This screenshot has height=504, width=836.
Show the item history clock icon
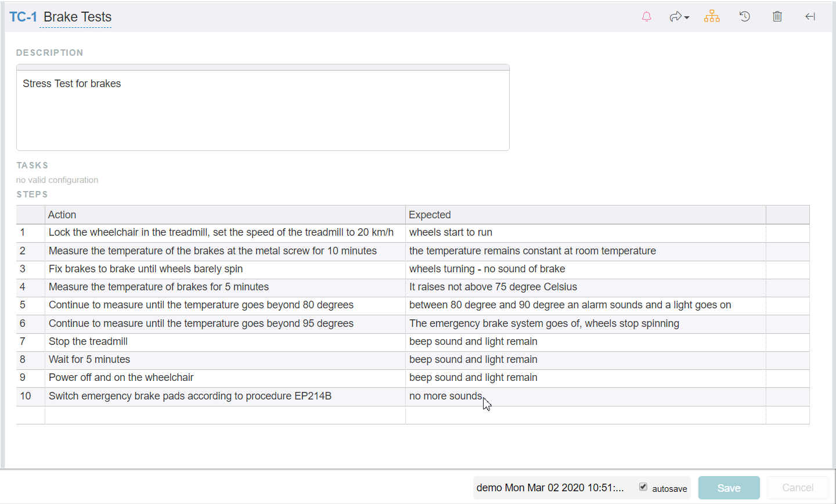point(745,17)
